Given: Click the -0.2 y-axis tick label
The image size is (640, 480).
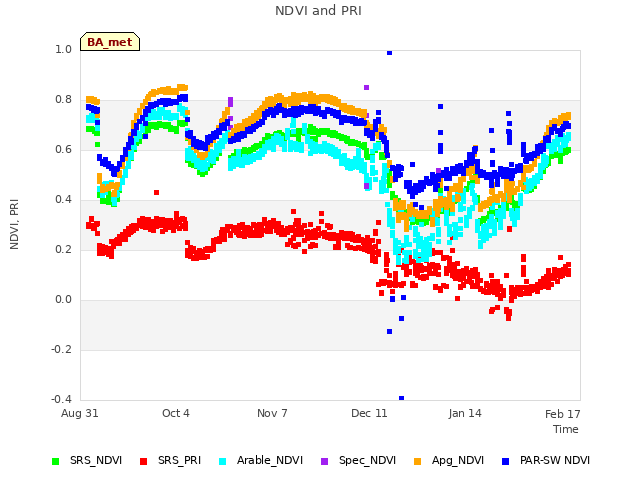Looking at the screenshot, I should [62, 349].
